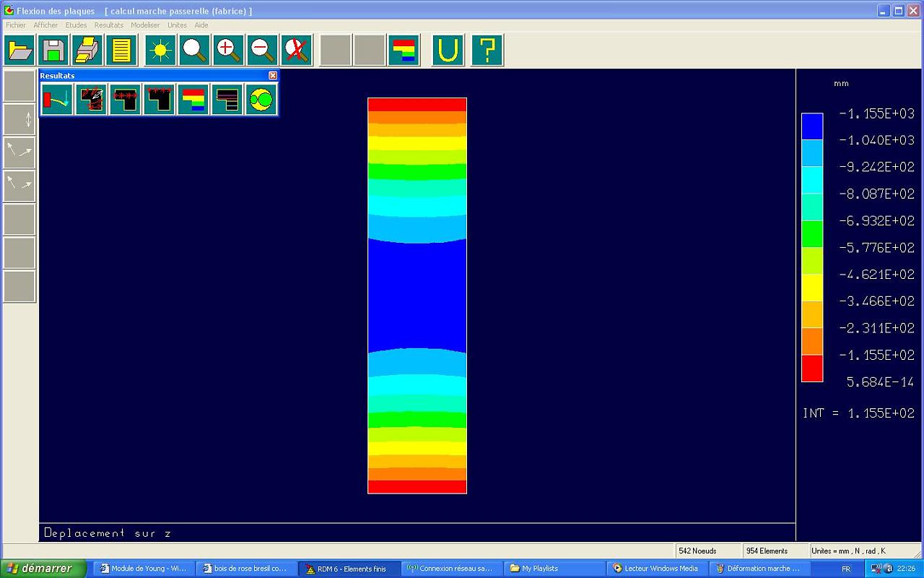
Task: Click the upper two-arrows side toolbar button
Action: pyautogui.click(x=19, y=152)
